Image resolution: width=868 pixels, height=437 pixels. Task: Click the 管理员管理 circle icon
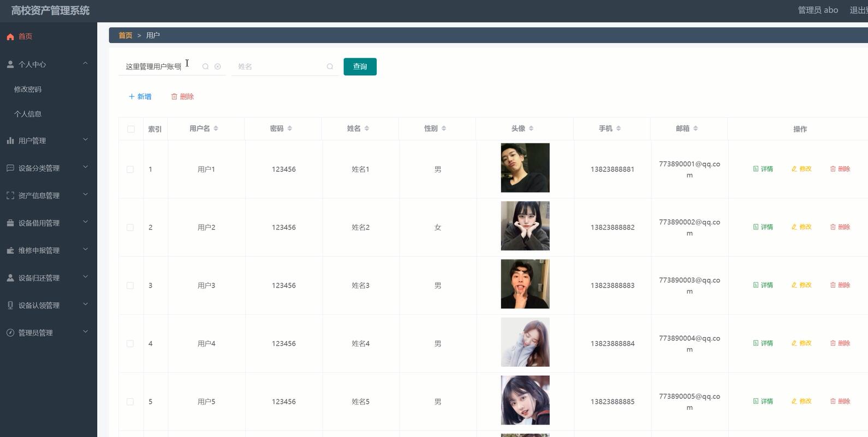(10, 333)
